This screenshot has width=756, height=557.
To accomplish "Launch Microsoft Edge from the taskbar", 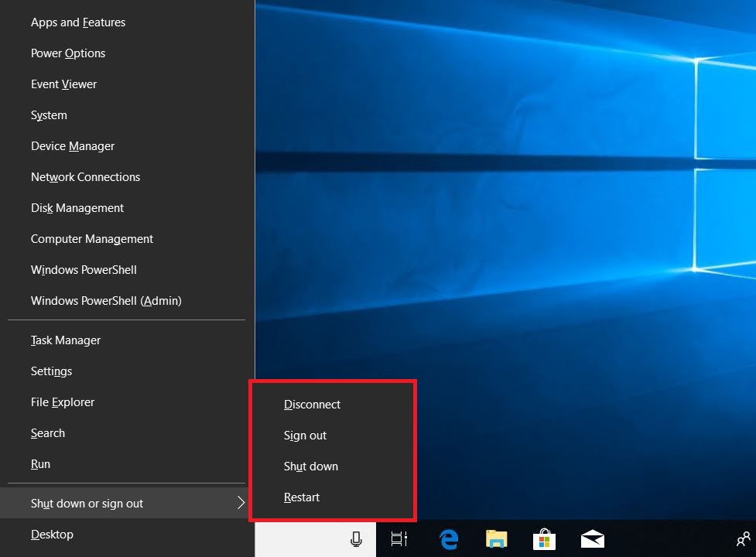I will pos(448,539).
